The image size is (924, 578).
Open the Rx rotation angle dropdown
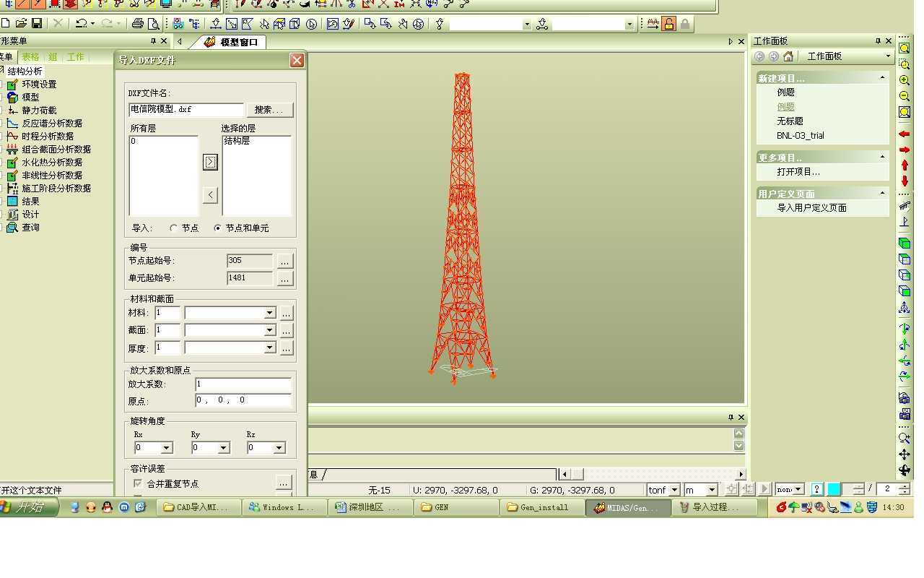pyautogui.click(x=166, y=448)
